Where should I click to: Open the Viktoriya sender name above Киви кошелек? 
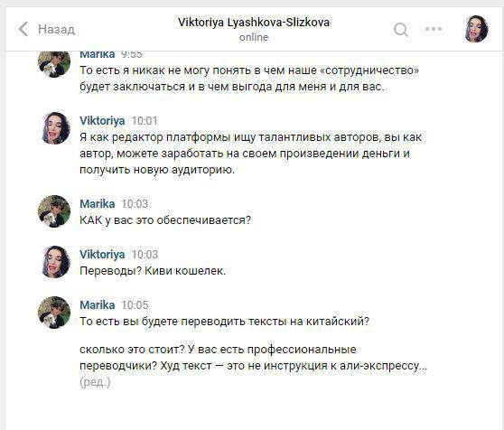[x=102, y=254]
